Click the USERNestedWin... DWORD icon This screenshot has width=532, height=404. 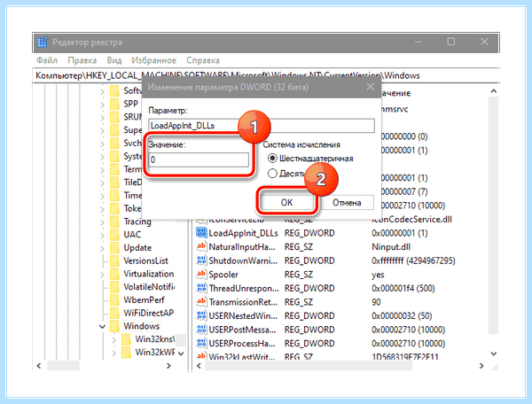(201, 315)
